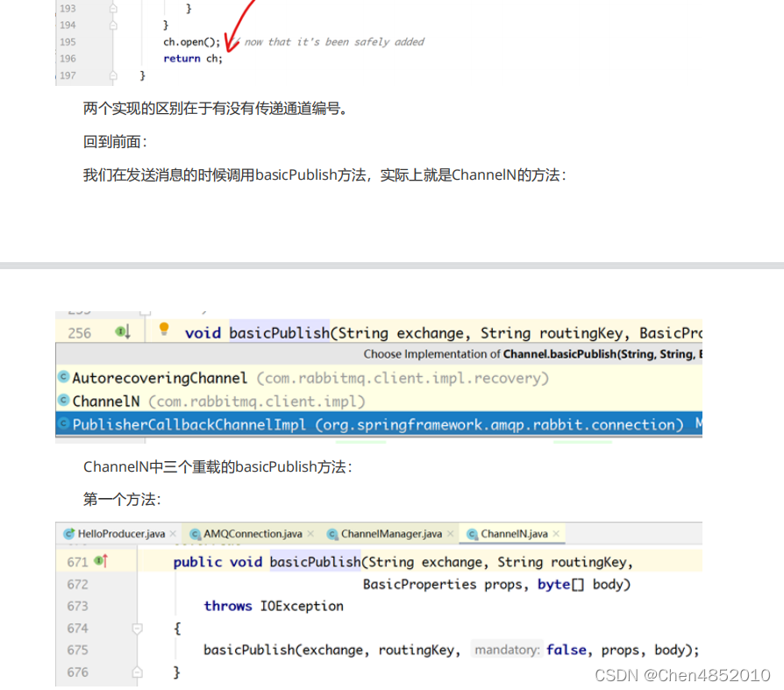Viewport: 784px width, 690px height.
Task: Click the 'BasicProperties props' parameter on line 672
Action: pyautogui.click(x=444, y=584)
